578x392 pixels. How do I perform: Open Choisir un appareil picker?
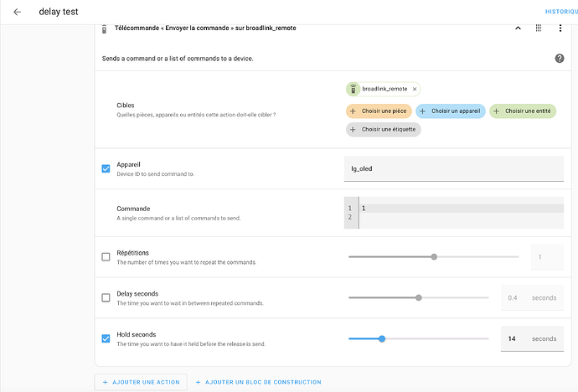450,111
